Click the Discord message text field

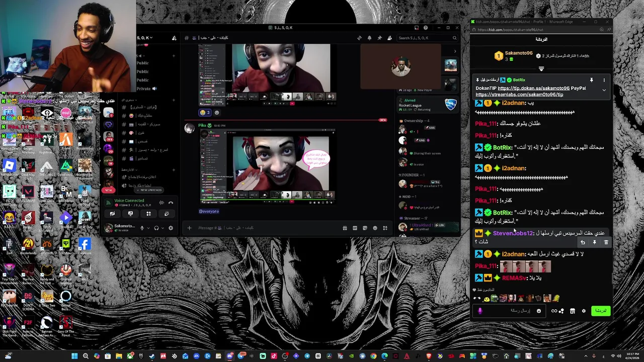tap(267, 228)
